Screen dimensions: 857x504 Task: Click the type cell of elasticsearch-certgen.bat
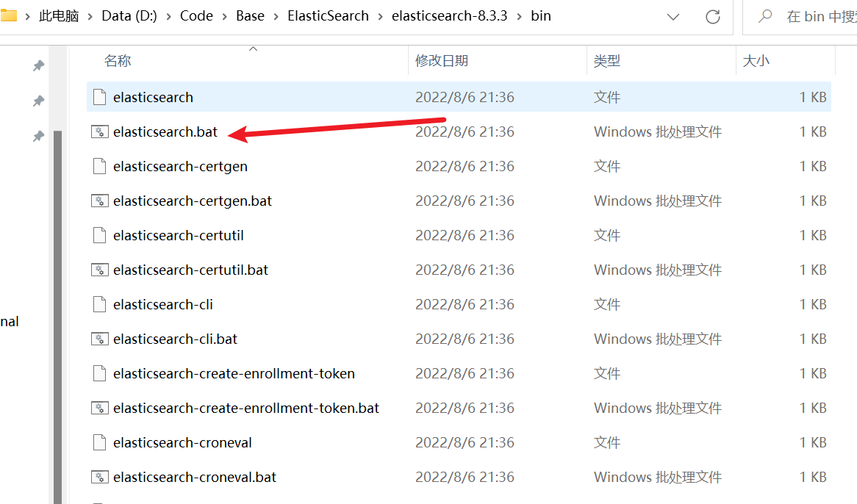tap(658, 201)
